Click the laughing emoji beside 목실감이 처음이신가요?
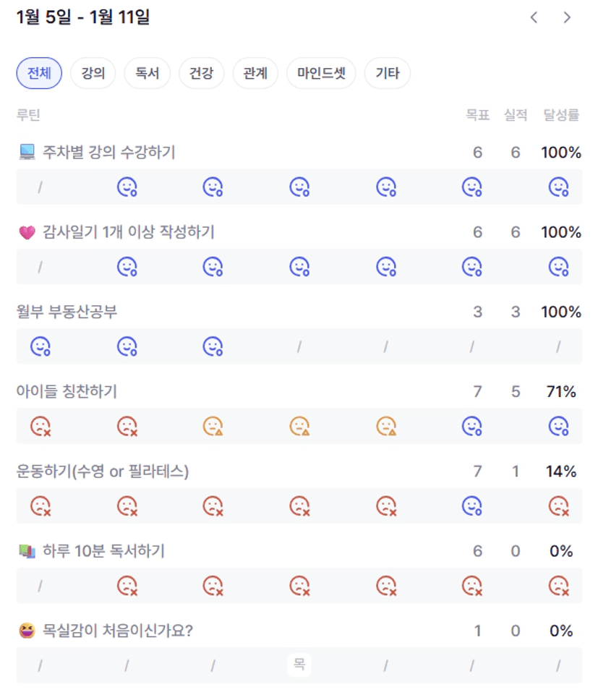598x700 pixels. pos(27,631)
